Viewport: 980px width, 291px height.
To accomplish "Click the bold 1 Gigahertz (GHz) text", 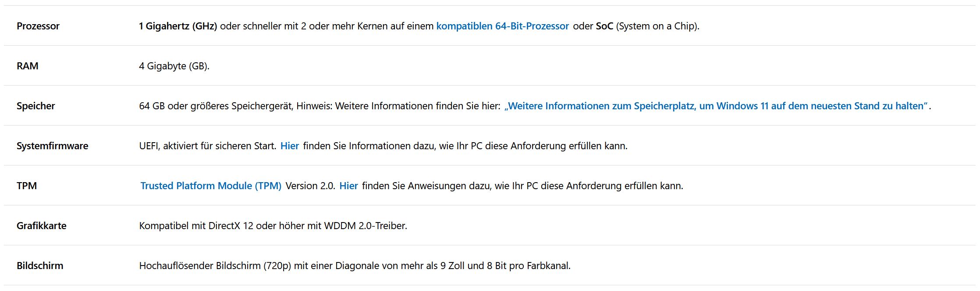I will pos(178,26).
